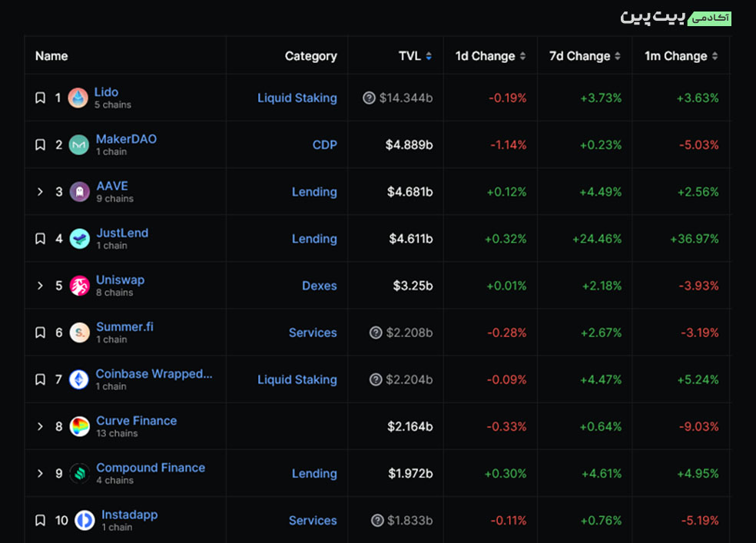
Task: Click the Coinbase Wrapped Ethereum logo
Action: (x=78, y=379)
